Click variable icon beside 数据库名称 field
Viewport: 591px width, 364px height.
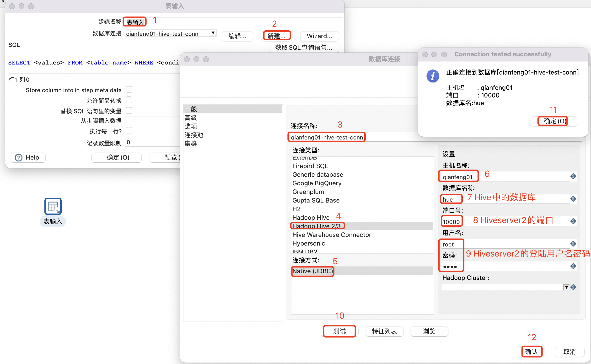(573, 199)
